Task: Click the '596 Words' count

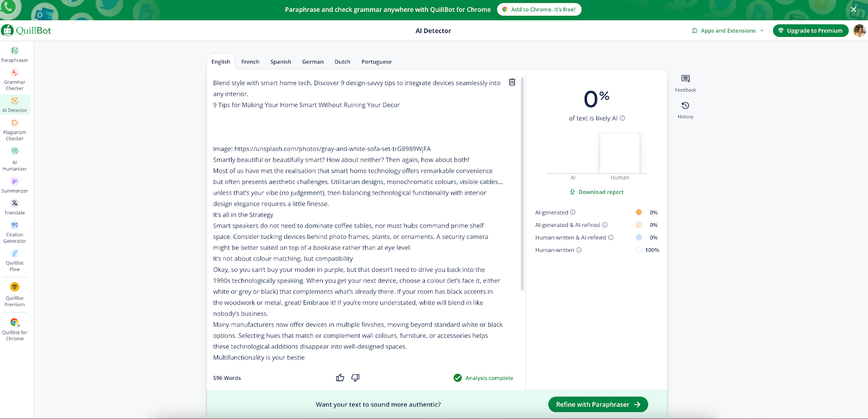Action: point(227,378)
